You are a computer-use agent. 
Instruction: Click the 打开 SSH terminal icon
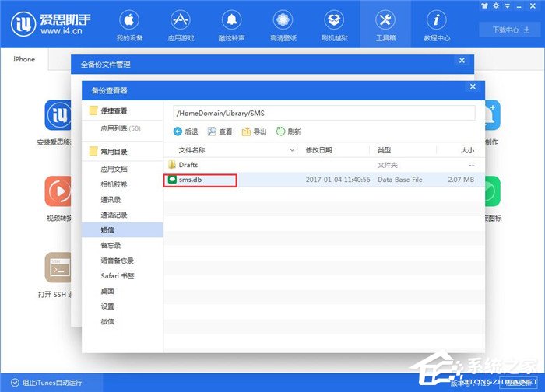(58, 268)
